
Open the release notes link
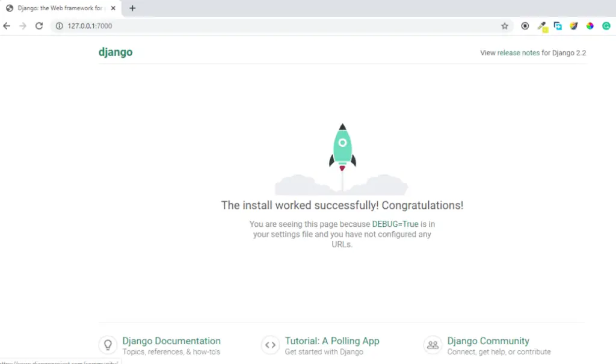518,53
